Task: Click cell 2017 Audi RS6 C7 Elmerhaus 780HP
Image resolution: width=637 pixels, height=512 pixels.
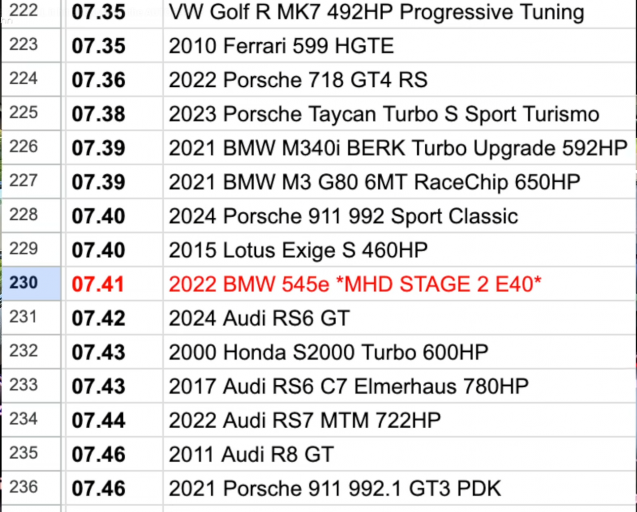Action: pyautogui.click(x=400, y=386)
